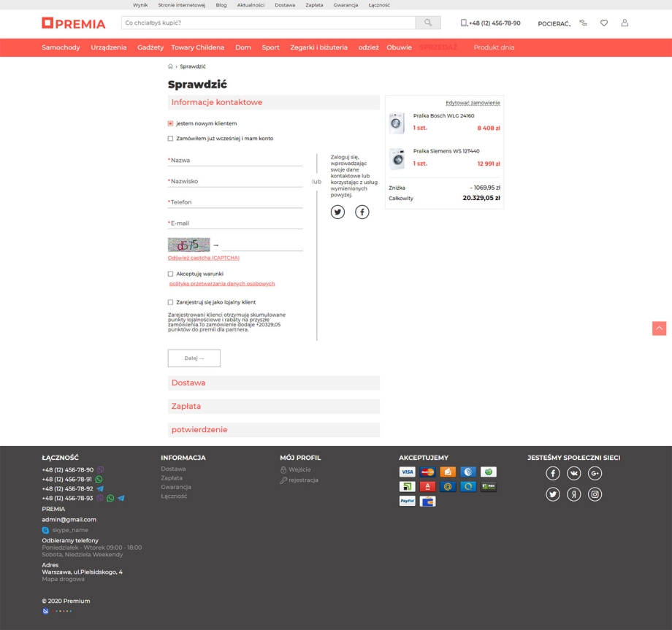Click the search magnifier button

(x=428, y=23)
